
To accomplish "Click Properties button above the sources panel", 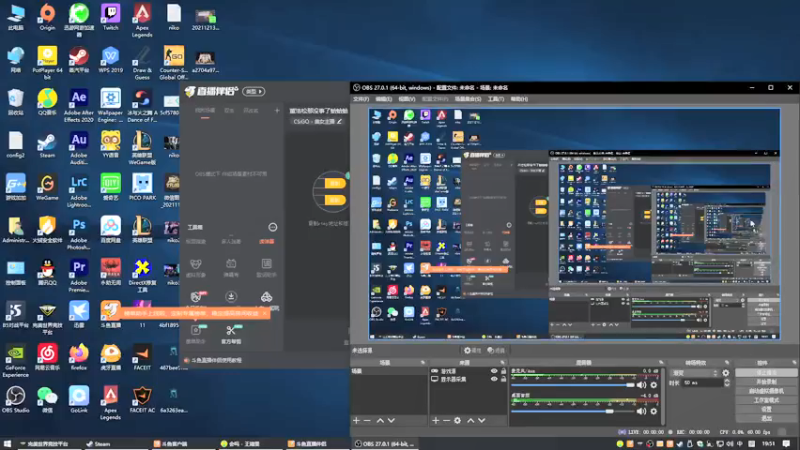I will (x=472, y=351).
